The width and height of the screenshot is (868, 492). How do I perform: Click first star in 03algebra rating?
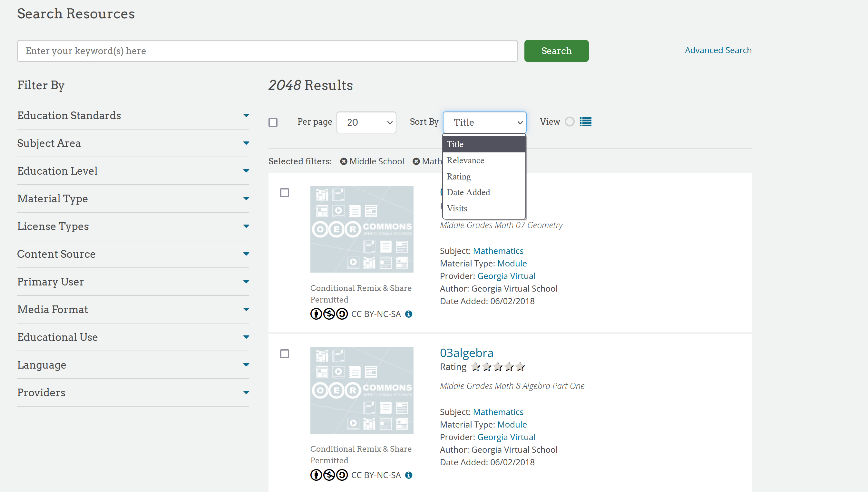point(475,367)
